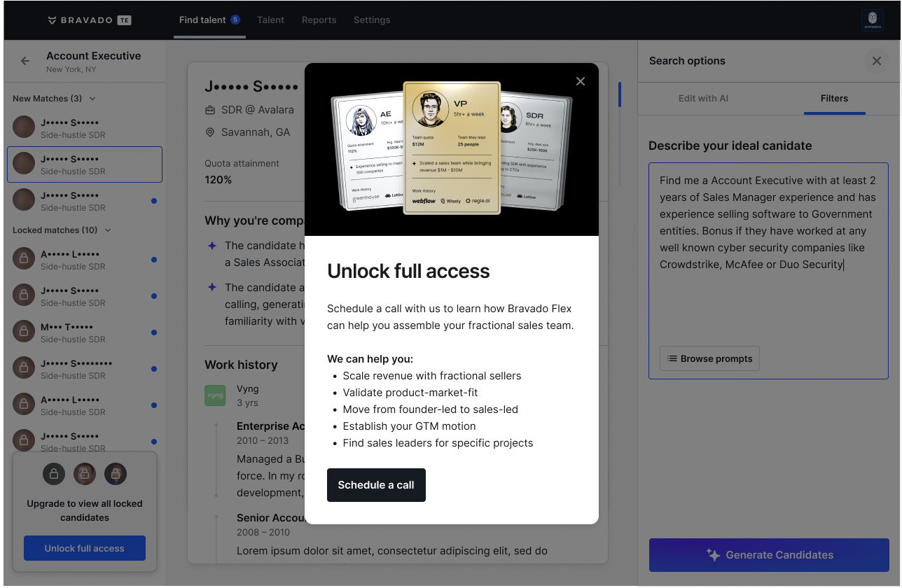This screenshot has width=902, height=588.
Task: Close the Search options panel
Action: 877,61
